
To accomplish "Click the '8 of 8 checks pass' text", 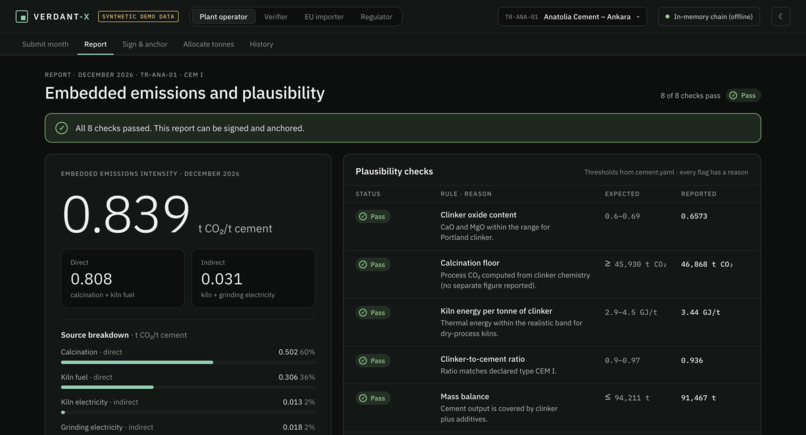I will click(x=690, y=96).
